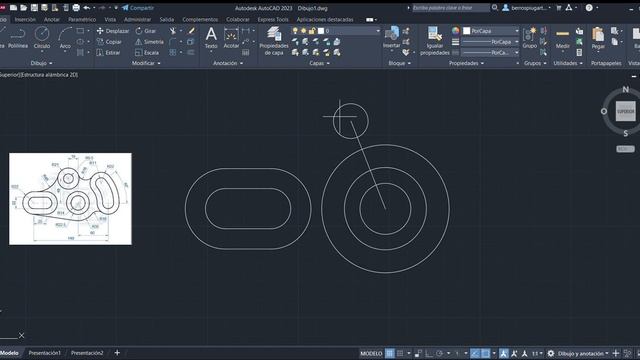Toggle snap mode in status bar

click(400, 353)
